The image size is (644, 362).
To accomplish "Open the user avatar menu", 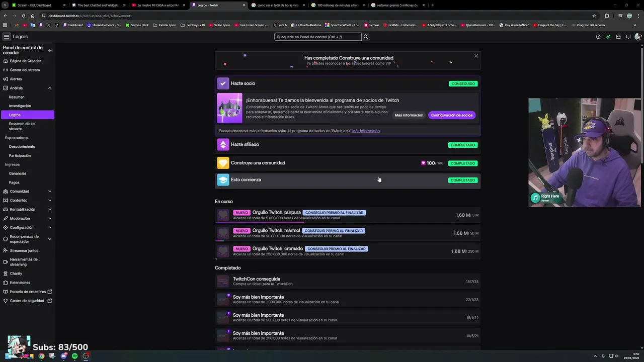I will pos(638,37).
